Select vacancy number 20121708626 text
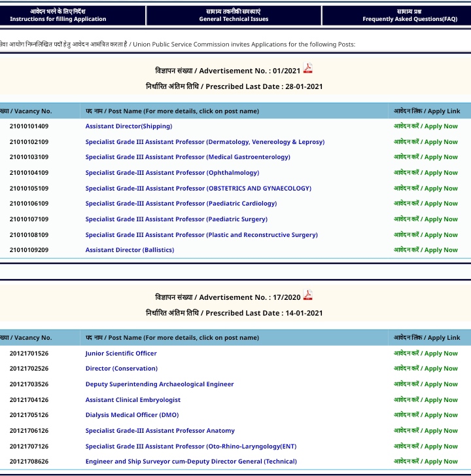Image resolution: width=471 pixels, height=476 pixels. click(x=29, y=462)
